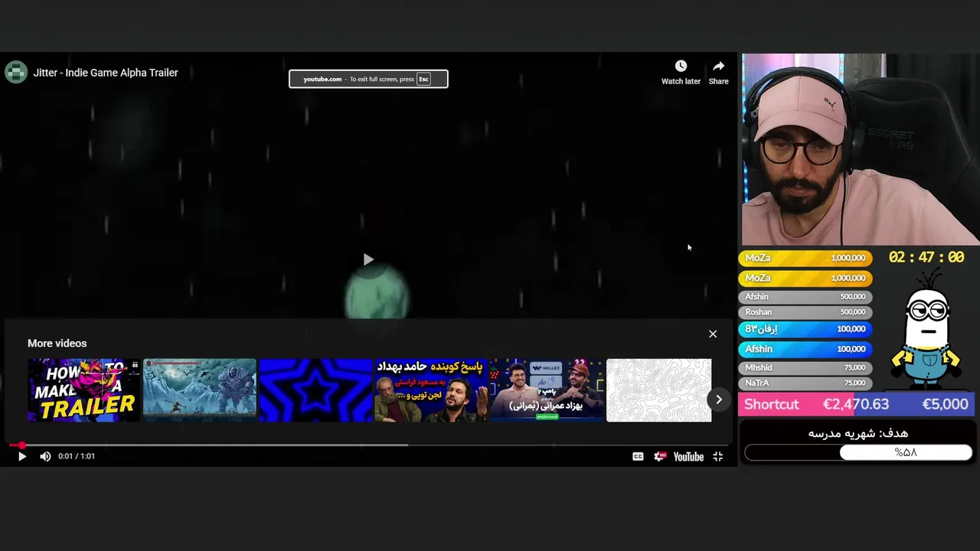Click the channel avatar beside the video title
The height and width of the screenshot is (551, 980).
[16, 72]
